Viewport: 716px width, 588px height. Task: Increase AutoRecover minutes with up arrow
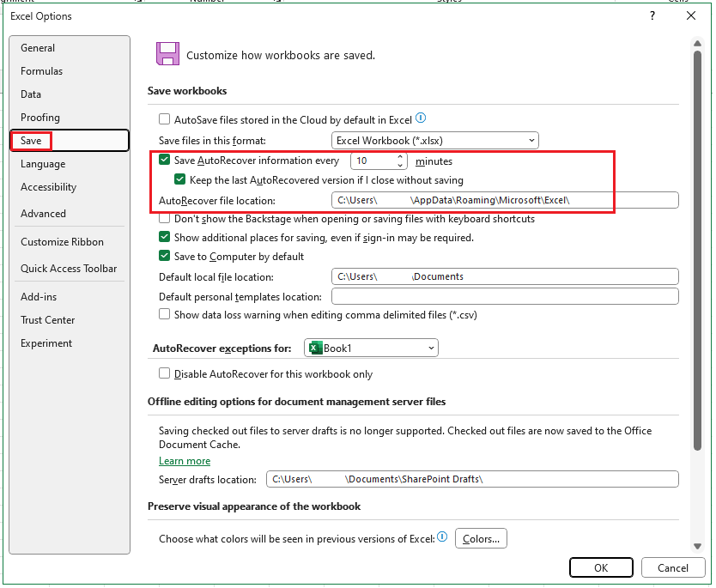point(400,156)
